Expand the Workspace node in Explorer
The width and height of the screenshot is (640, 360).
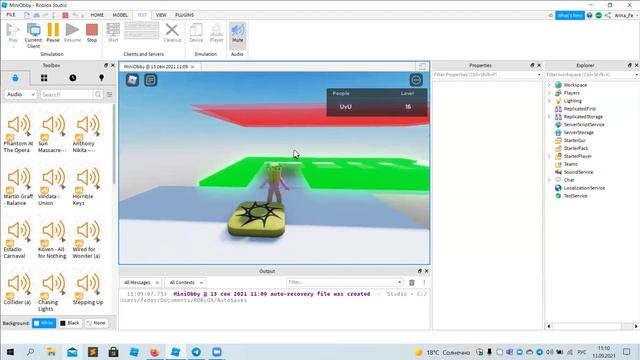coord(549,85)
